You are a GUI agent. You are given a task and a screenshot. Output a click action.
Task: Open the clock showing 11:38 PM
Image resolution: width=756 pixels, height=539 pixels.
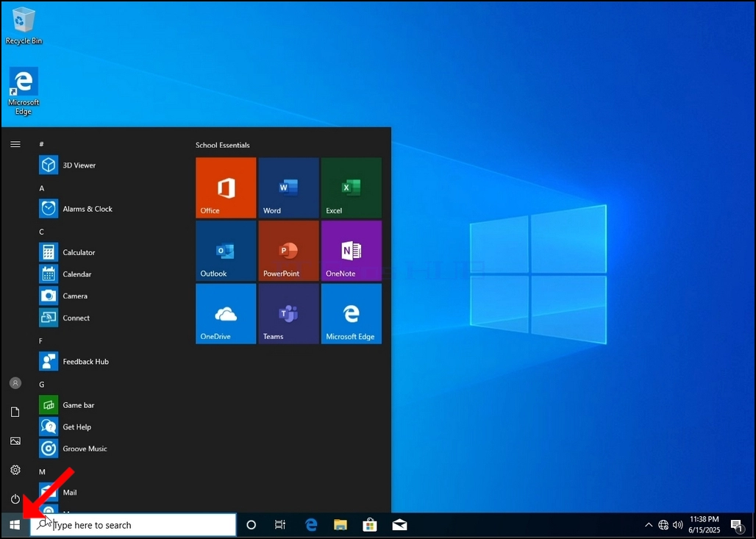(705, 525)
